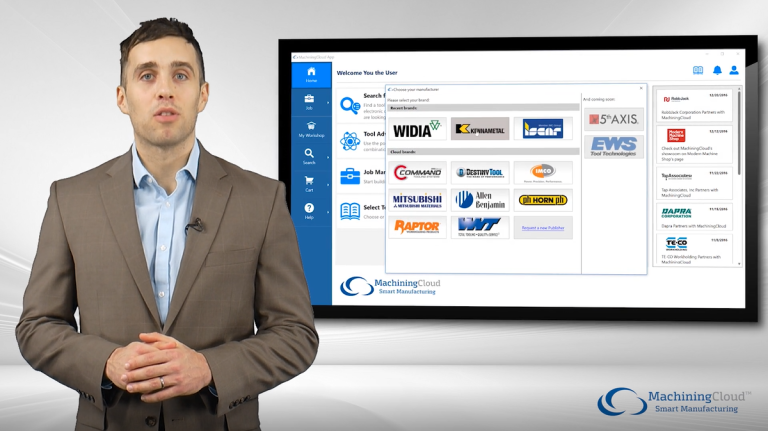The image size is (768, 431).
Task: Pick the Allen Benjamin brand tile
Action: (480, 200)
